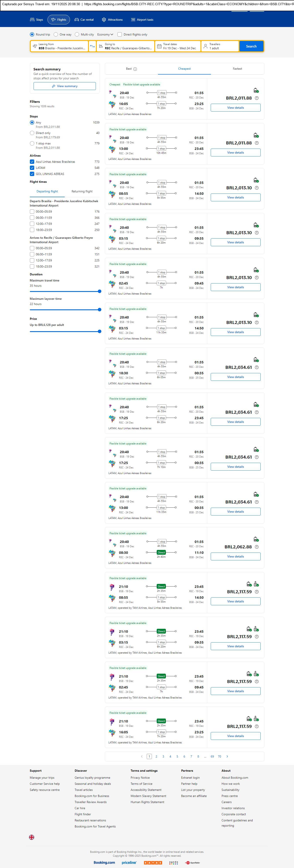Open the Travellers 1 adult selector
The height and width of the screenshot is (868, 294).
pyautogui.click(x=220, y=46)
